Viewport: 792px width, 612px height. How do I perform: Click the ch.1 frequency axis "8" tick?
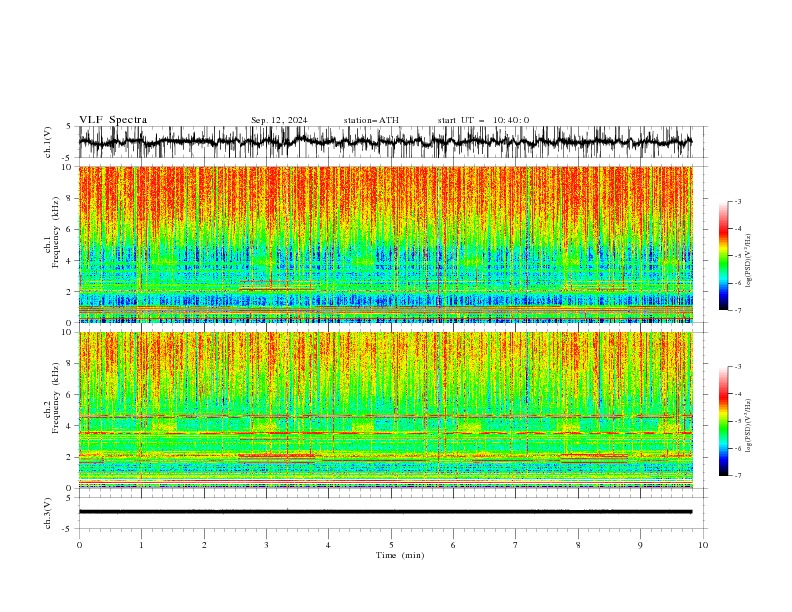tap(70, 198)
